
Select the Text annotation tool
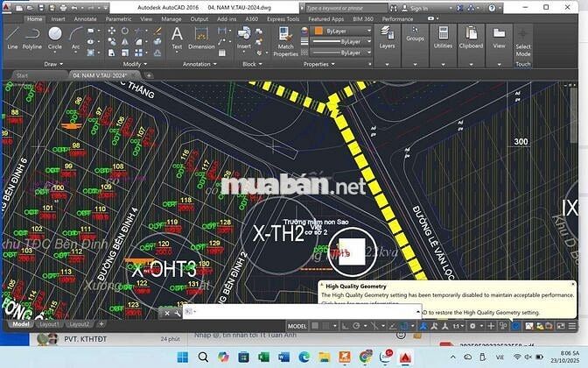(177, 38)
